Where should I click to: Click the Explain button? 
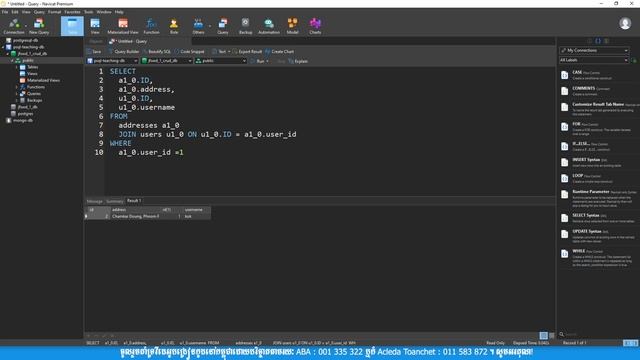(298, 61)
